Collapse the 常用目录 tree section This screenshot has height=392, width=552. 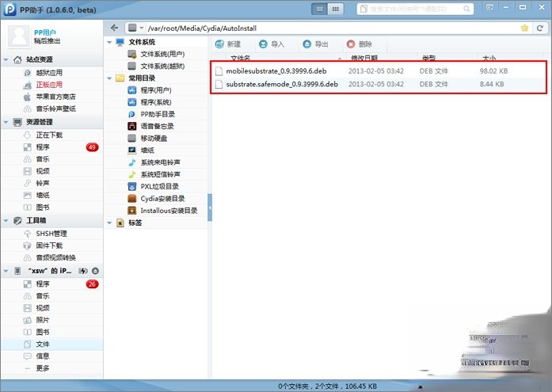[x=109, y=78]
